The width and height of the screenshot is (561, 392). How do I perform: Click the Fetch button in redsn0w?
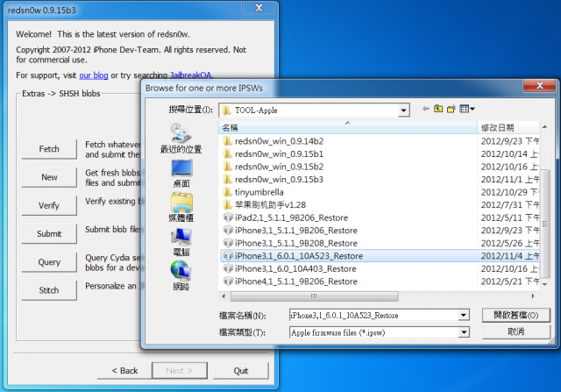tap(49, 149)
